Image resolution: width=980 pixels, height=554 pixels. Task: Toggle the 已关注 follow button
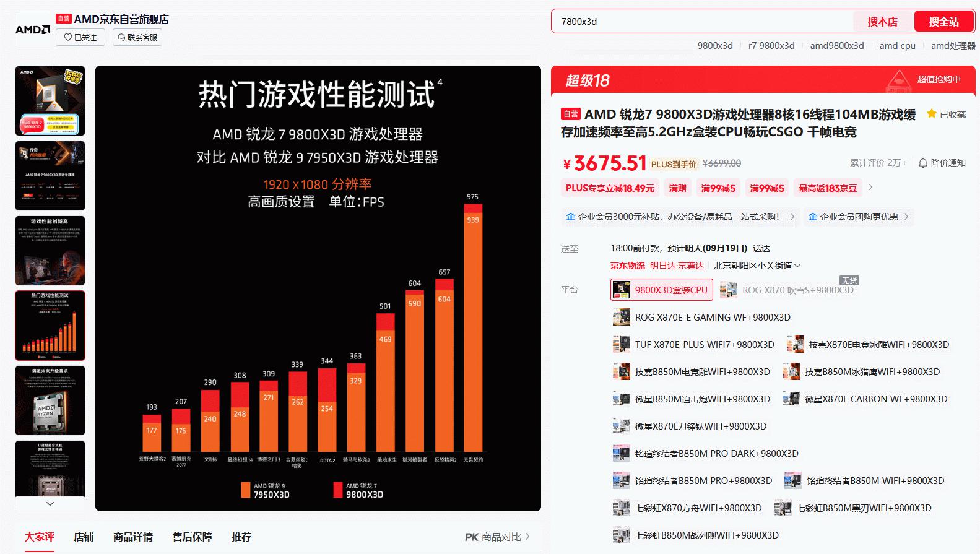click(x=81, y=37)
